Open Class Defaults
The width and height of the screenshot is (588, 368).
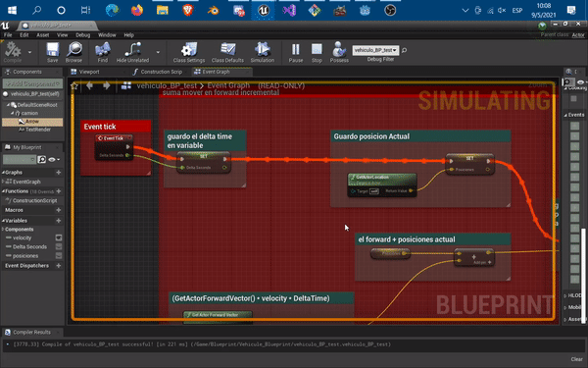(227, 52)
